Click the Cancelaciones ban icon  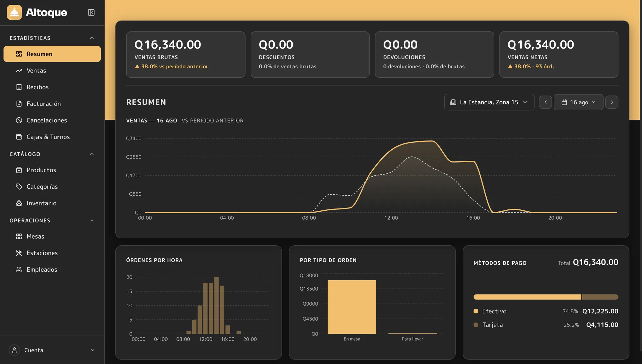[19, 120]
